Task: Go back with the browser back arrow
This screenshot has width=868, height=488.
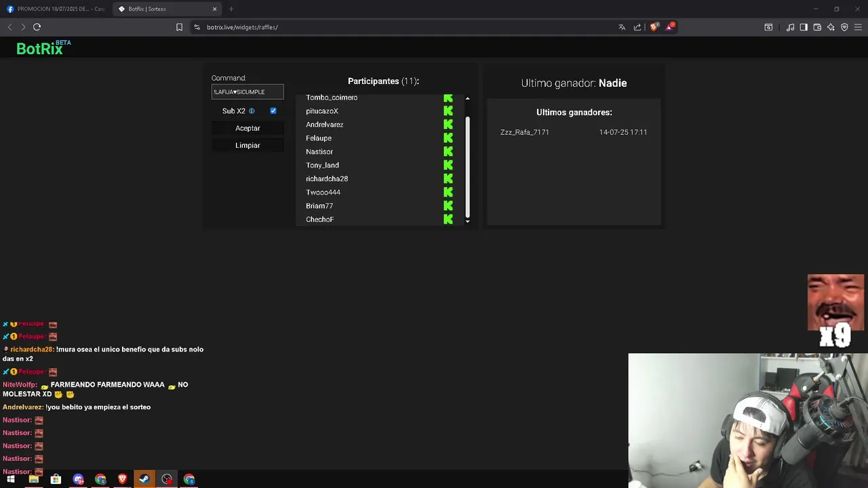Action: tap(9, 27)
